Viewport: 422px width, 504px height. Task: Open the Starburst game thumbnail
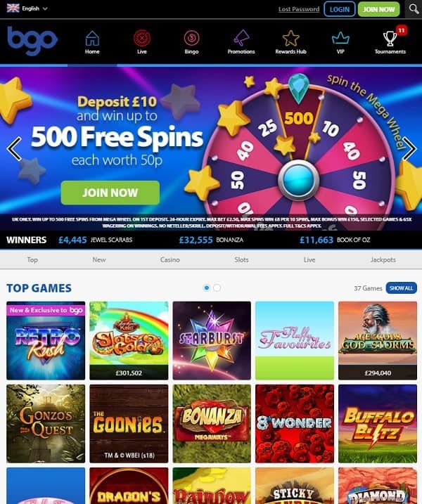(x=212, y=340)
